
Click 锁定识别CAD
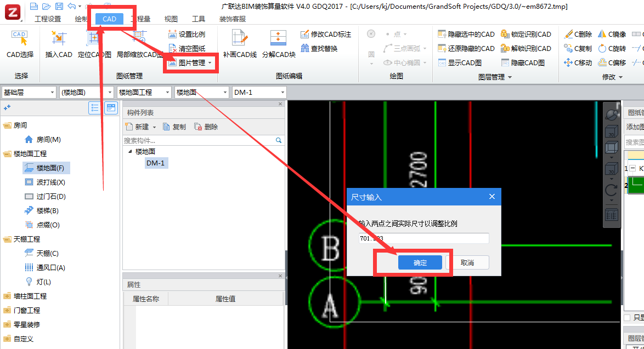point(526,34)
